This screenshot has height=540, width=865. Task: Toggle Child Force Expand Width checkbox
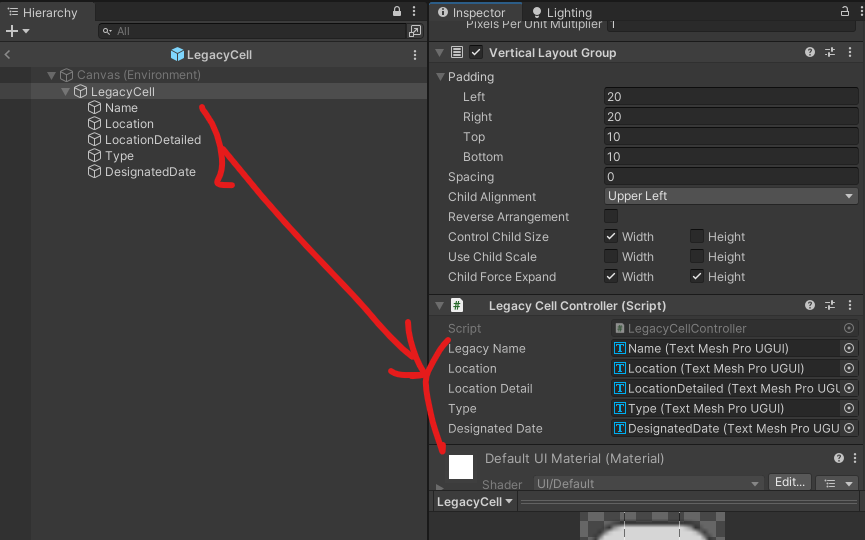[611, 276]
